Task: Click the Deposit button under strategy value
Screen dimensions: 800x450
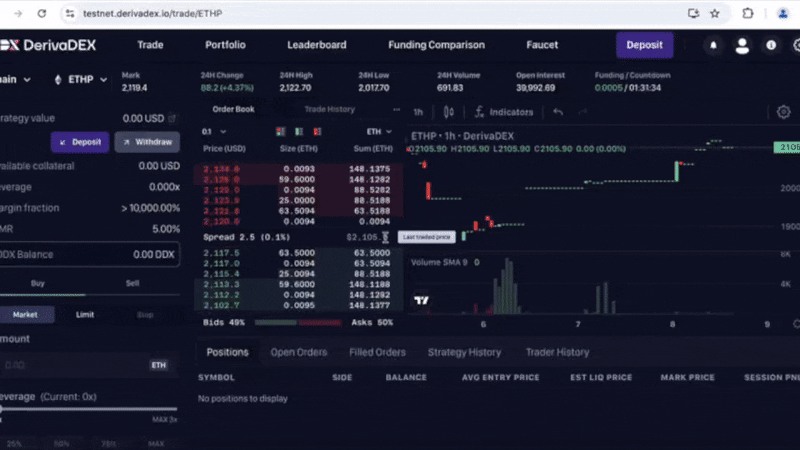Action: pyautogui.click(x=80, y=142)
